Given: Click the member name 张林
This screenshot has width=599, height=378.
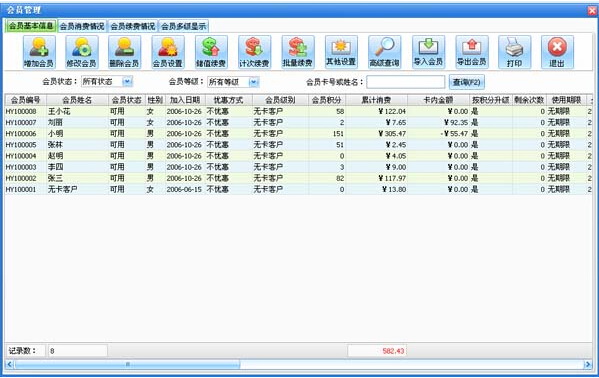Looking at the screenshot, I should click(x=55, y=144).
